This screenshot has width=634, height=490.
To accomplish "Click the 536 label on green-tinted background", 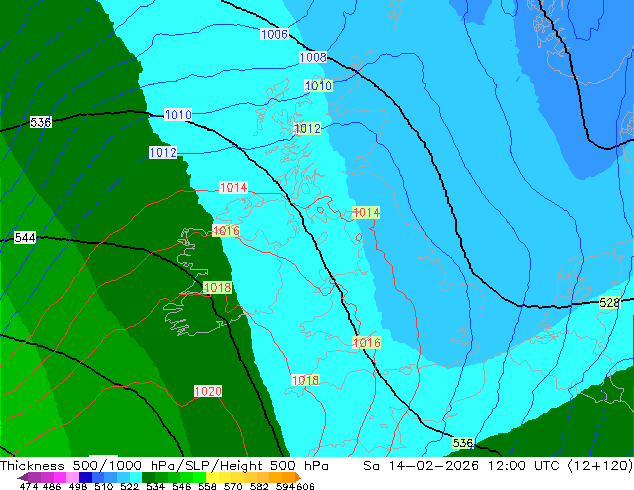I will 463,443.
